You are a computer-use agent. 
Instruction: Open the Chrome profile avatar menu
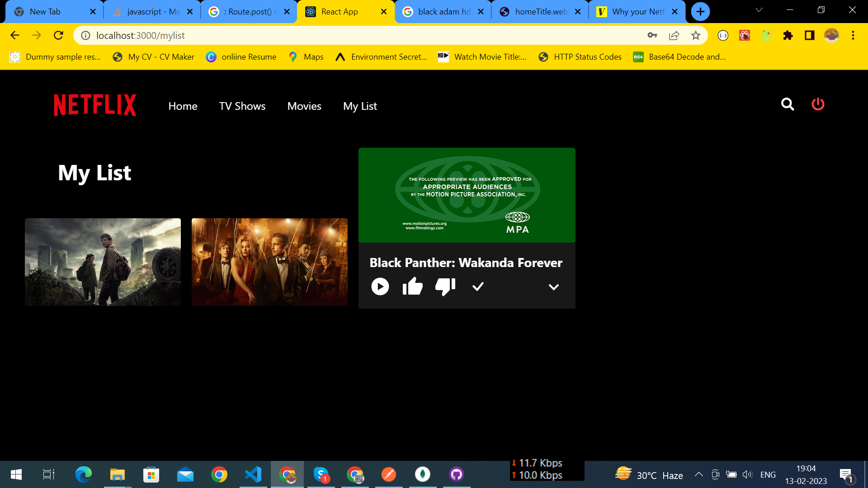point(832,35)
